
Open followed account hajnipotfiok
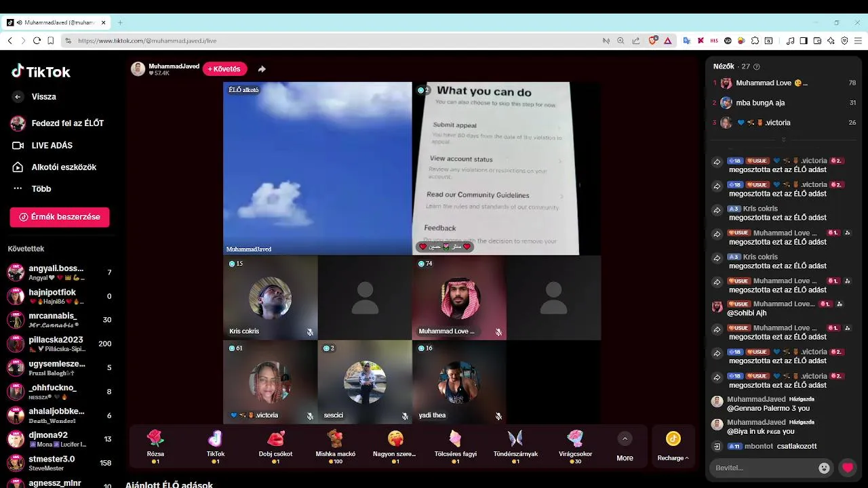click(60, 296)
